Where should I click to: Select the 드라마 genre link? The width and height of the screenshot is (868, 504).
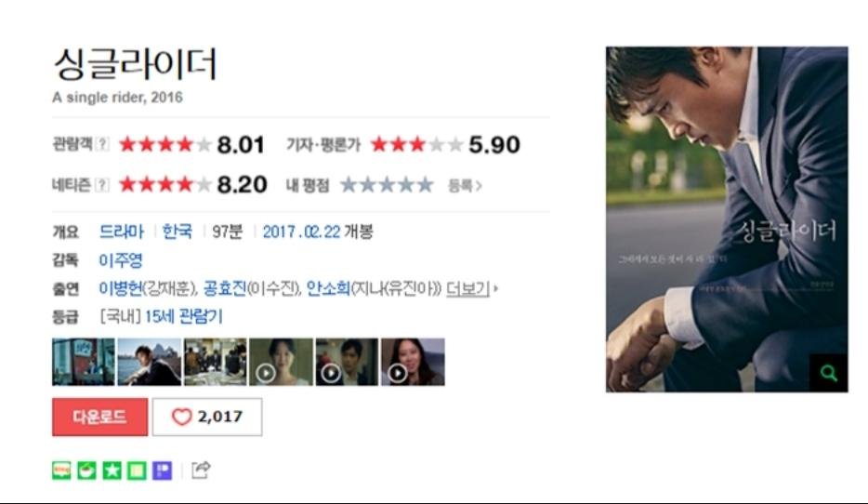(x=121, y=231)
